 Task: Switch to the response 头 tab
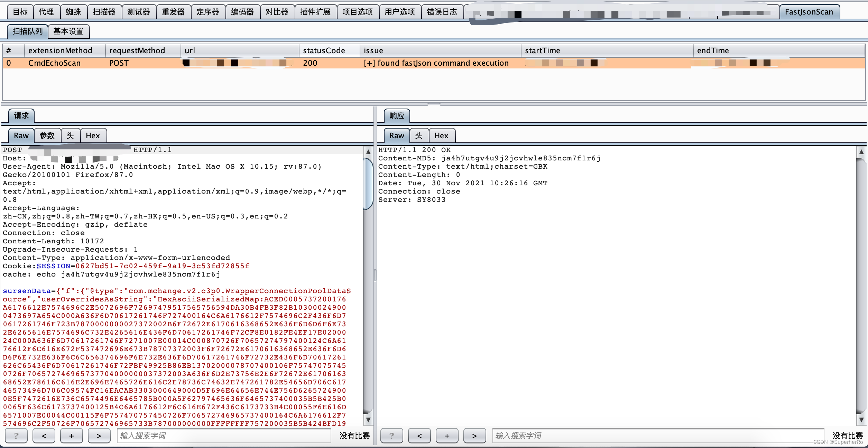click(x=419, y=136)
